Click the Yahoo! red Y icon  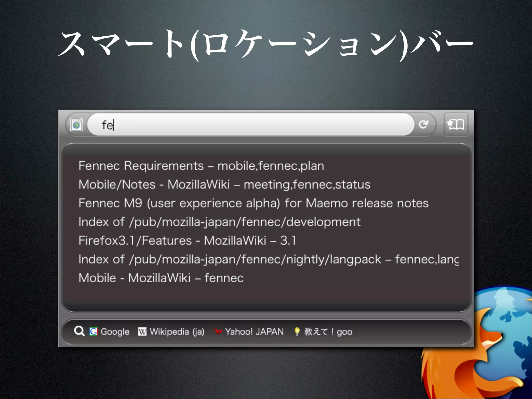218,332
